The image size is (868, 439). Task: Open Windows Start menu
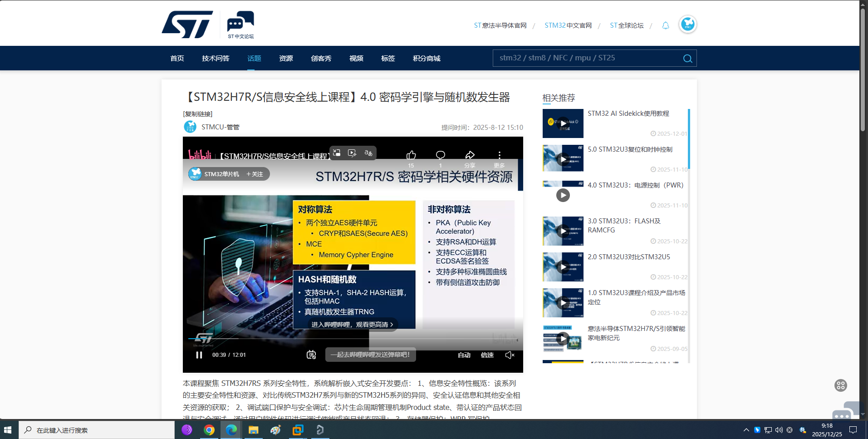[8, 430]
